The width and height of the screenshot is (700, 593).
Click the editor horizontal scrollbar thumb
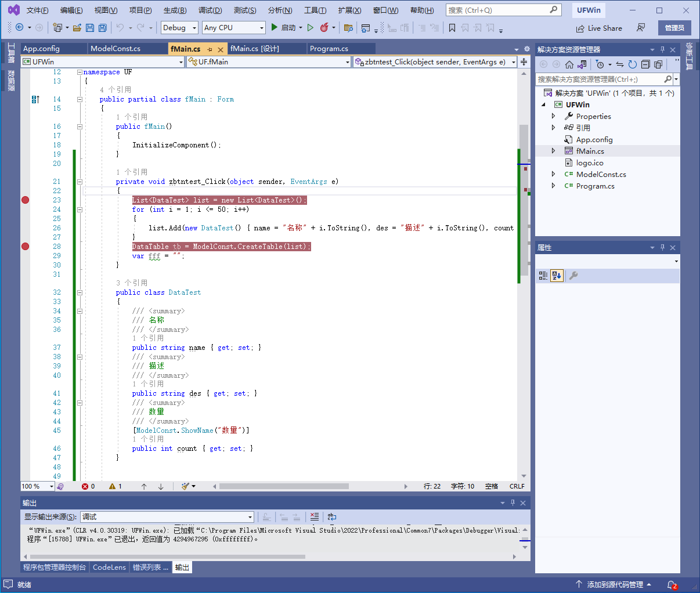284,486
